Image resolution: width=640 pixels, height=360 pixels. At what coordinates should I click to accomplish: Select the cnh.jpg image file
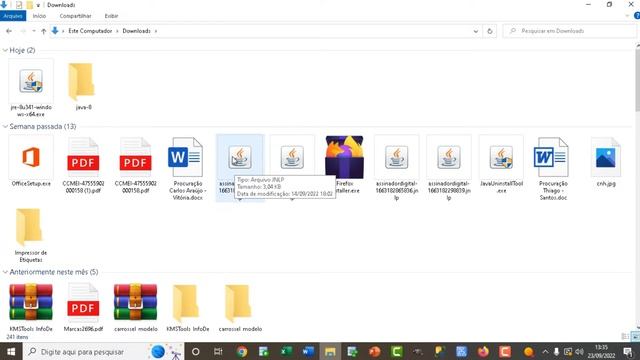(x=606, y=161)
